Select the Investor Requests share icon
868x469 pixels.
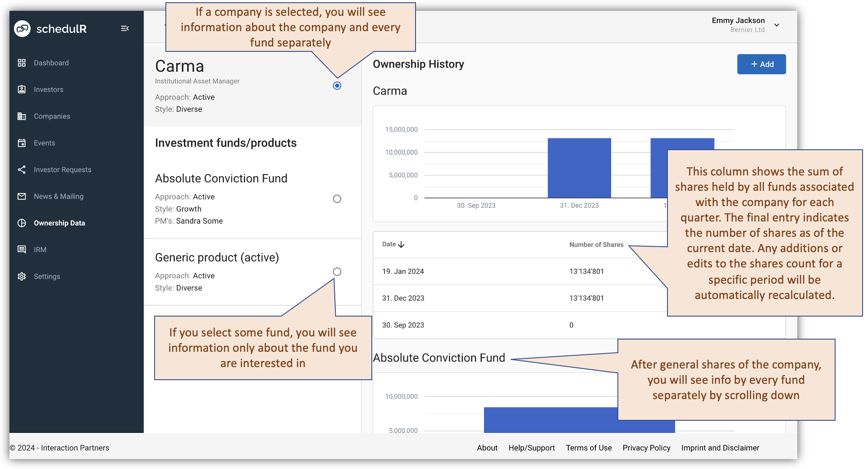(21, 170)
